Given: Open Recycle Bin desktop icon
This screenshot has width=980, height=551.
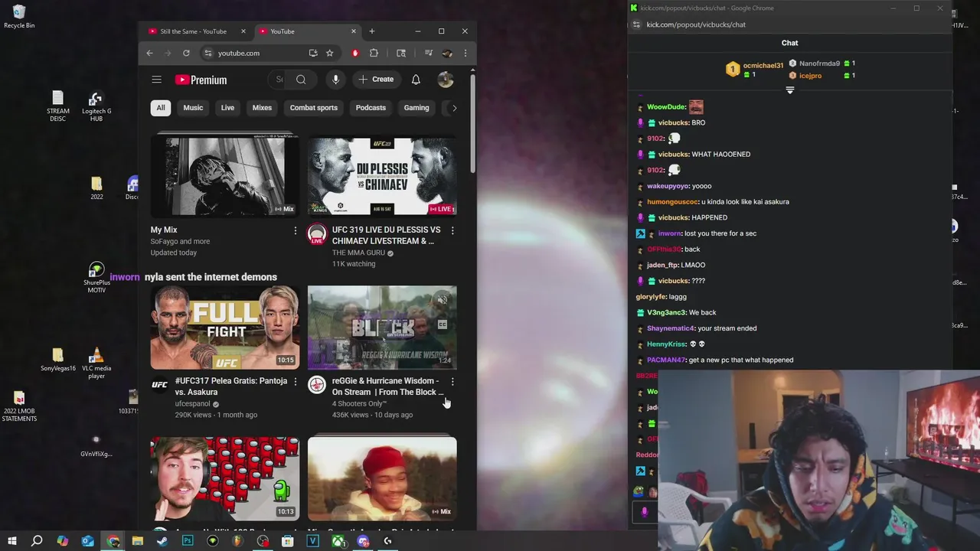Looking at the screenshot, I should (x=19, y=17).
